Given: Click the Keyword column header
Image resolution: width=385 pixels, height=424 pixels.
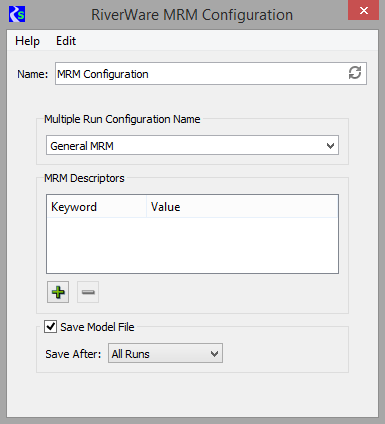Looking at the screenshot, I should (97, 207).
